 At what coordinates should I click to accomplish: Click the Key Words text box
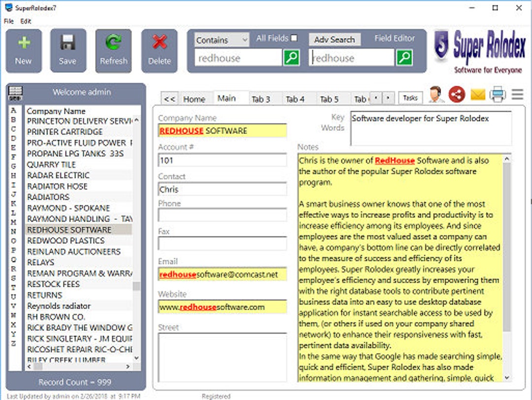(x=431, y=128)
